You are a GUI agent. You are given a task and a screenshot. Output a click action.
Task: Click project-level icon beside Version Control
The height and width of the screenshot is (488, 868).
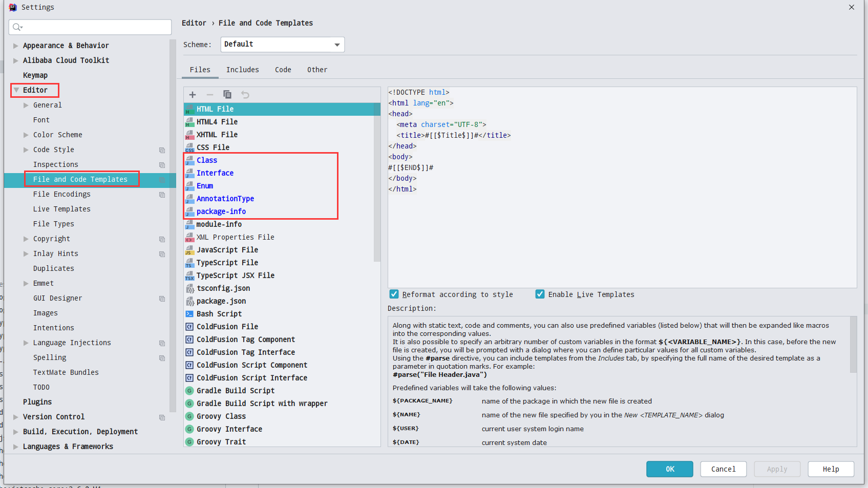pos(162,417)
